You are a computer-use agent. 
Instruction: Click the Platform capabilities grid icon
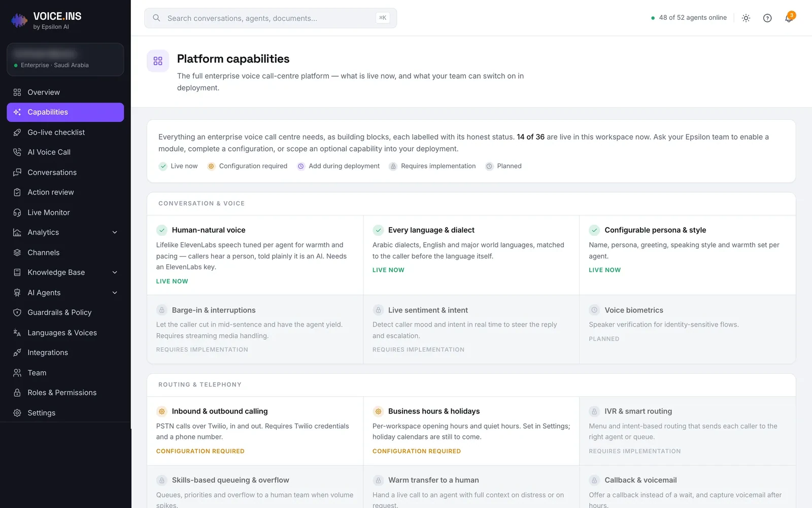point(158,61)
